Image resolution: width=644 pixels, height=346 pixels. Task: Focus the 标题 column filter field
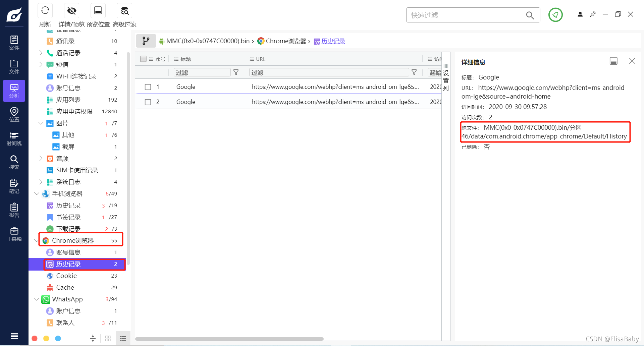click(202, 72)
